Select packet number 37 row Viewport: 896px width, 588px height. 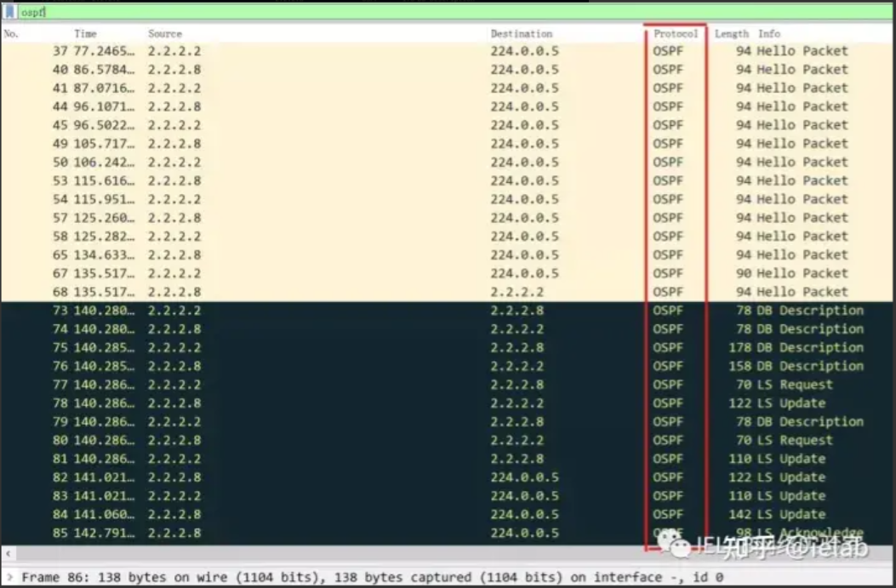[x=447, y=51]
